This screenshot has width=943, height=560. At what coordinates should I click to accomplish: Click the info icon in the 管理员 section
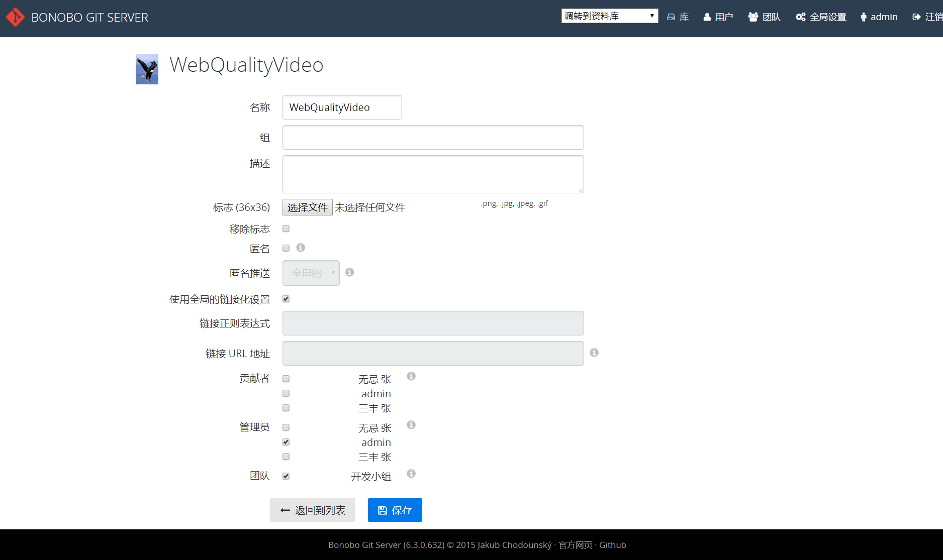(x=411, y=425)
